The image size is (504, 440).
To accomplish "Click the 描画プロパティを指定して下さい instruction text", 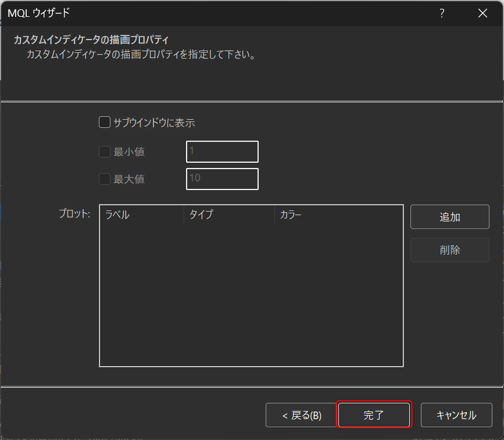I will click(x=141, y=56).
